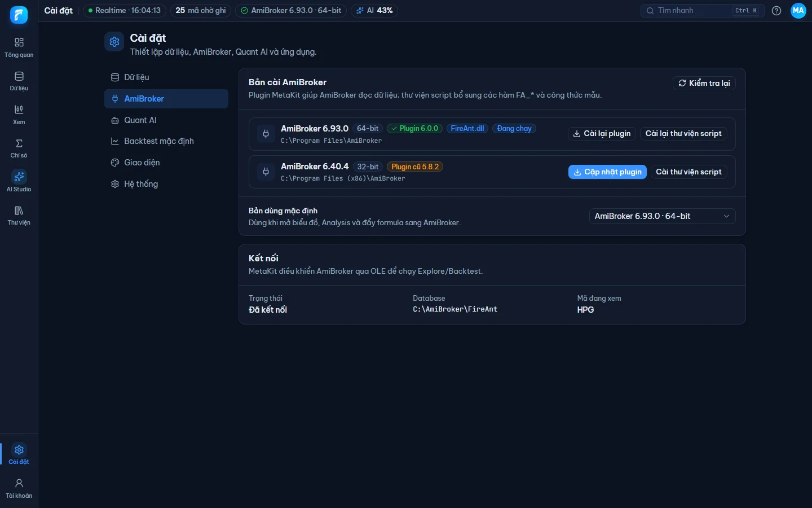Viewport: 812px width, 508px height.
Task: Click HPG symbol text
Action: tap(585, 310)
